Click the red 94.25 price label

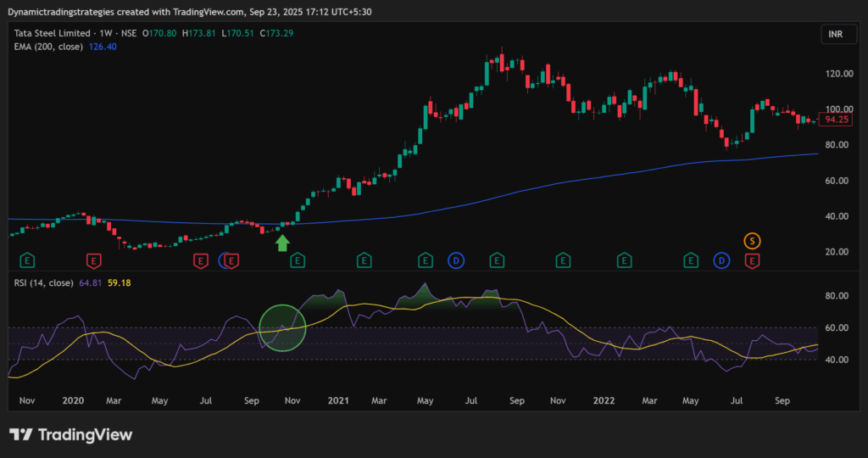837,120
